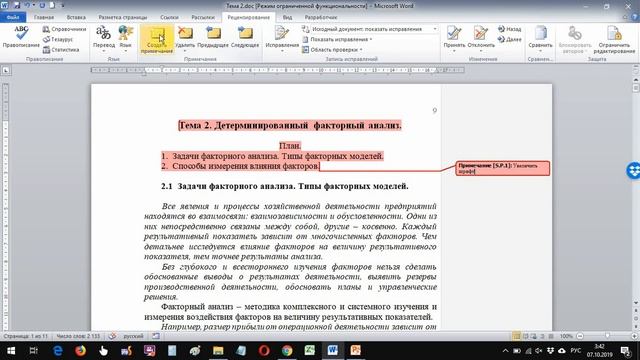Image resolution: width=640 pixels, height=360 pixels.
Task: Click the word count Число слов
Action: [78, 336]
